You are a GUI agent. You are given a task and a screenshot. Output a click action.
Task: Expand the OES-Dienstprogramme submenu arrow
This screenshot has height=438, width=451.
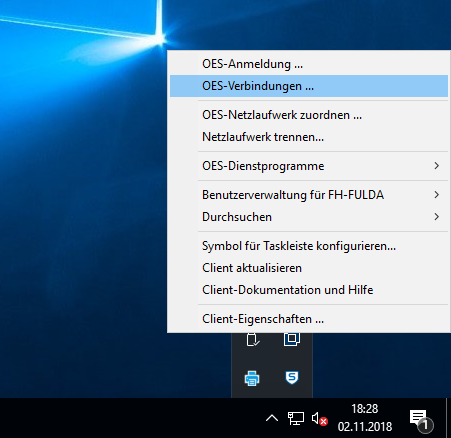(x=437, y=166)
